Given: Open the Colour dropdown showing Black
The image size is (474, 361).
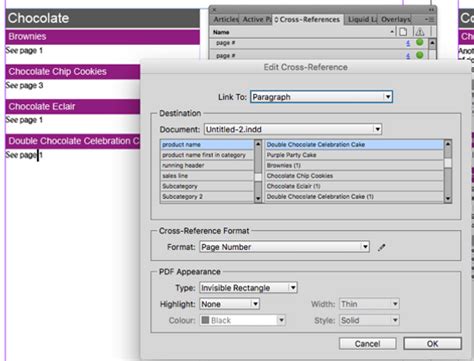Looking at the screenshot, I should point(243,320).
